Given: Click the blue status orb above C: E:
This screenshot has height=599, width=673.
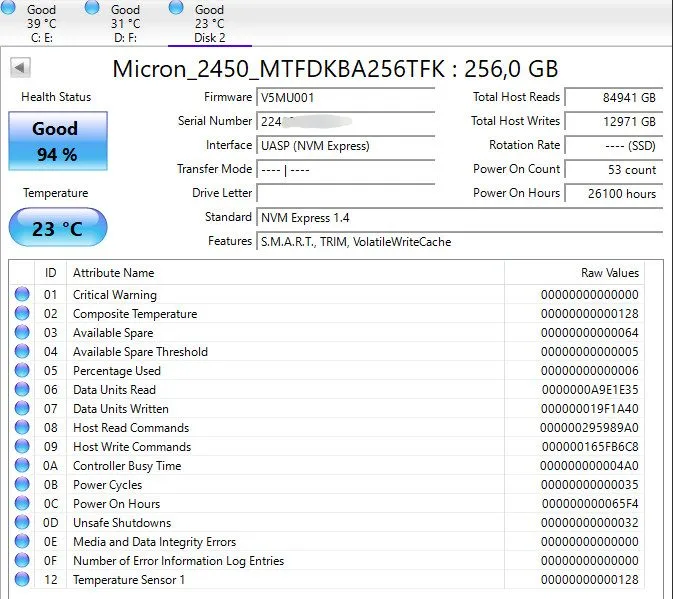Looking at the screenshot, I should click(x=8, y=7).
